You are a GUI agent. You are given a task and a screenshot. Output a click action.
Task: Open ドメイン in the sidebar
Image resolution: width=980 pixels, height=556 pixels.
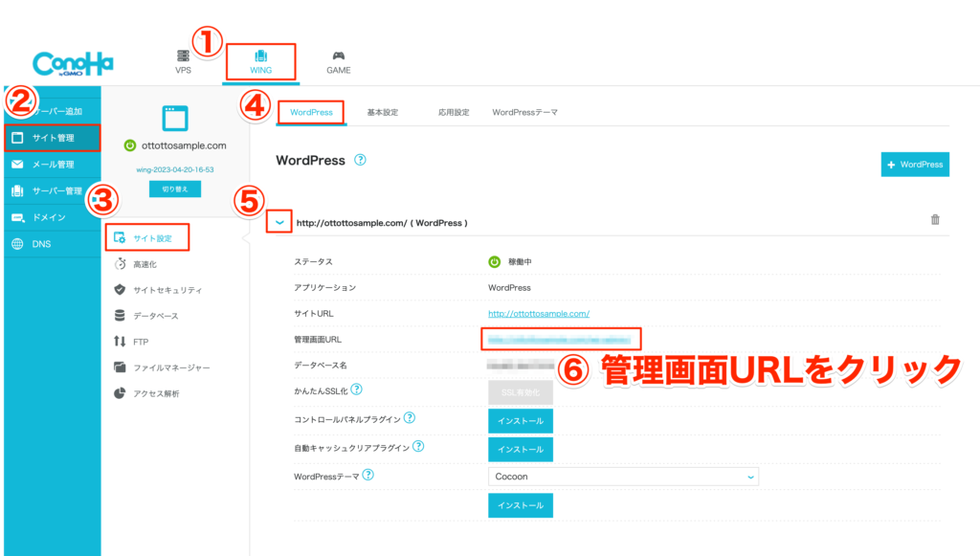(53, 217)
